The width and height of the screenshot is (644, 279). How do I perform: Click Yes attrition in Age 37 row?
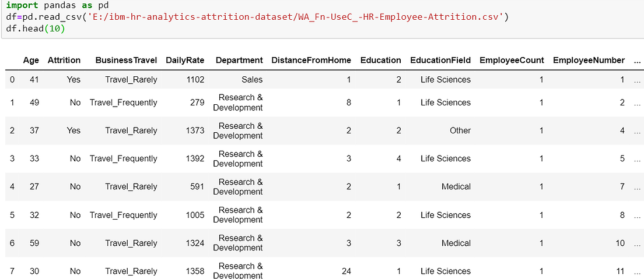pyautogui.click(x=73, y=130)
